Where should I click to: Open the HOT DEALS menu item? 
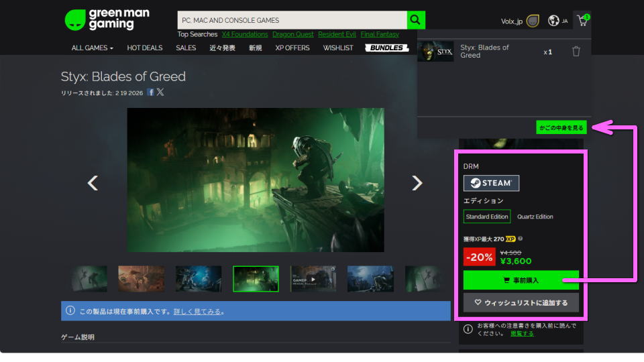click(x=144, y=48)
